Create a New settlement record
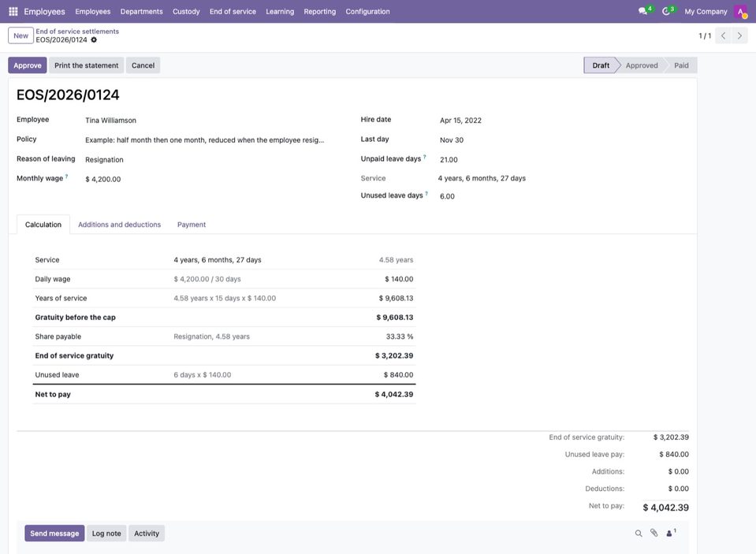 [x=20, y=35]
